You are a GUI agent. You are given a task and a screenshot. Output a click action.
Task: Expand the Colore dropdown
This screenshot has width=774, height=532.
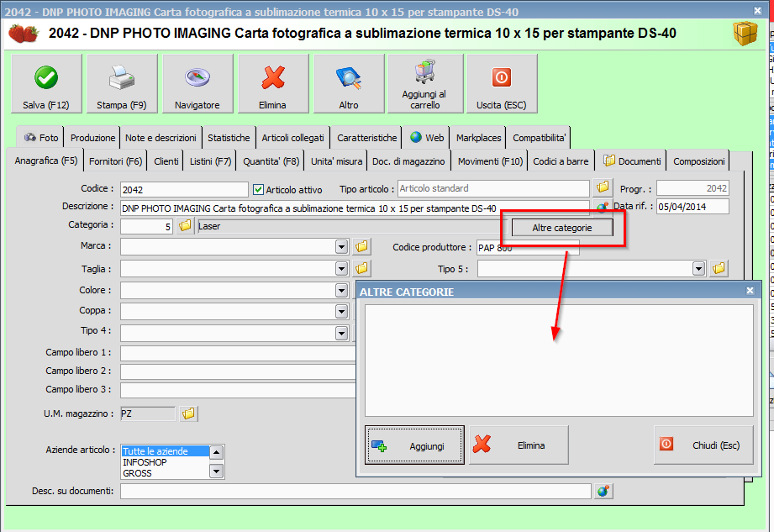[341, 290]
